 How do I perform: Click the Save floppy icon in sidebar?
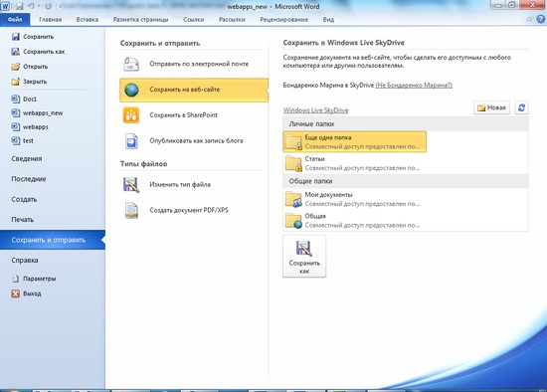pyautogui.click(x=16, y=37)
